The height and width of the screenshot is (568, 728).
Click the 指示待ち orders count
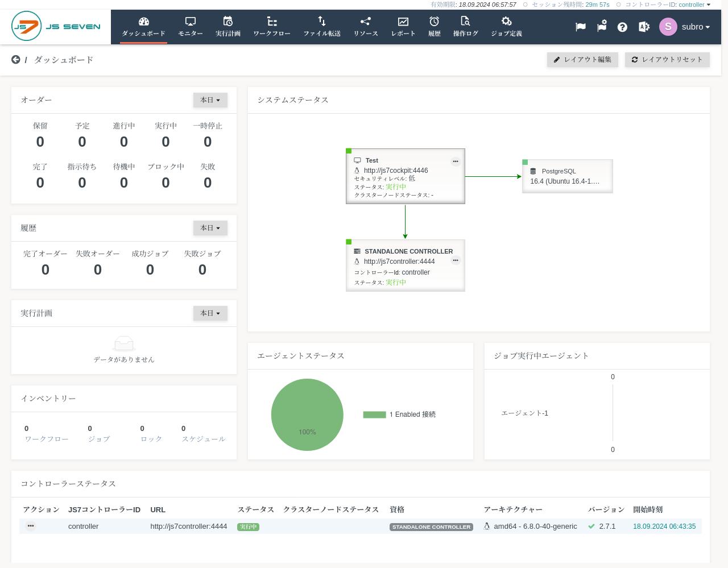tap(82, 183)
